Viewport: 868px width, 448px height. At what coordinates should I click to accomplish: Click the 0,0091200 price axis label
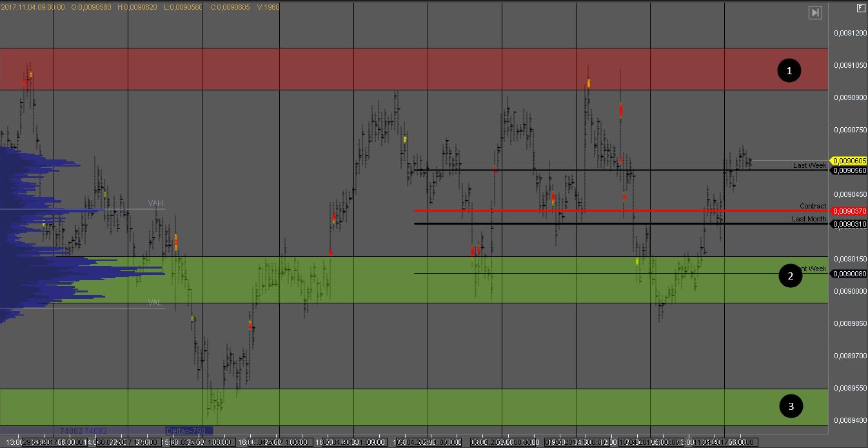(x=850, y=33)
